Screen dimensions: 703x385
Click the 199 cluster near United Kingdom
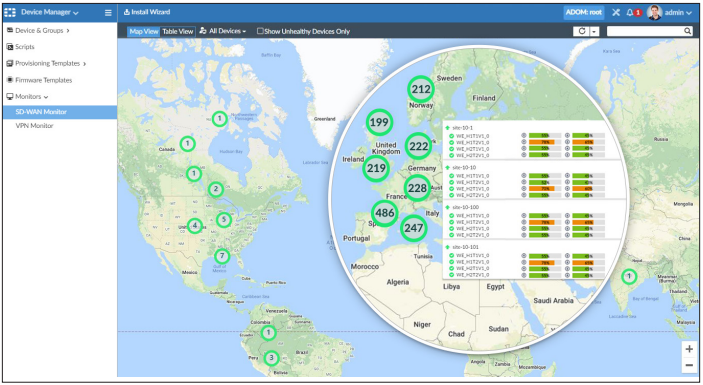point(379,122)
